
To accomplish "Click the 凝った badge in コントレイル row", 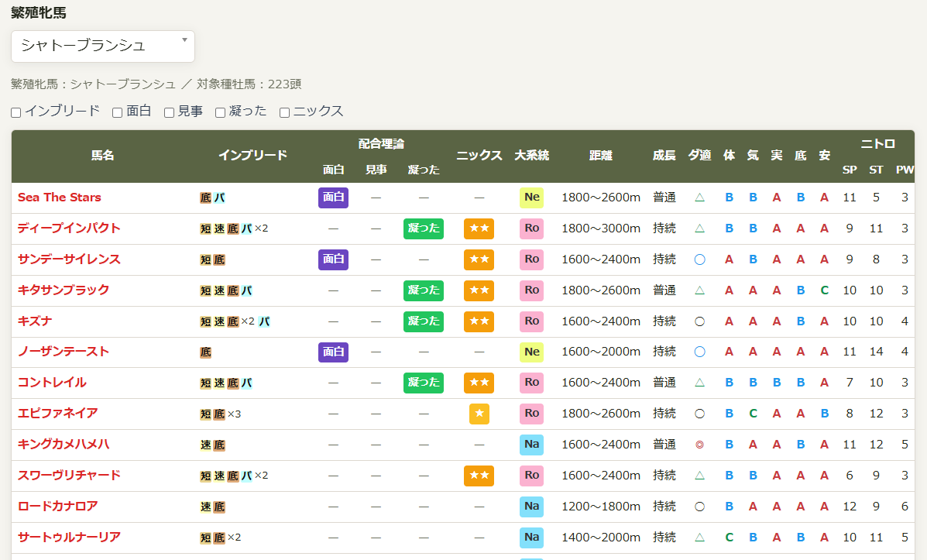I will (x=424, y=383).
